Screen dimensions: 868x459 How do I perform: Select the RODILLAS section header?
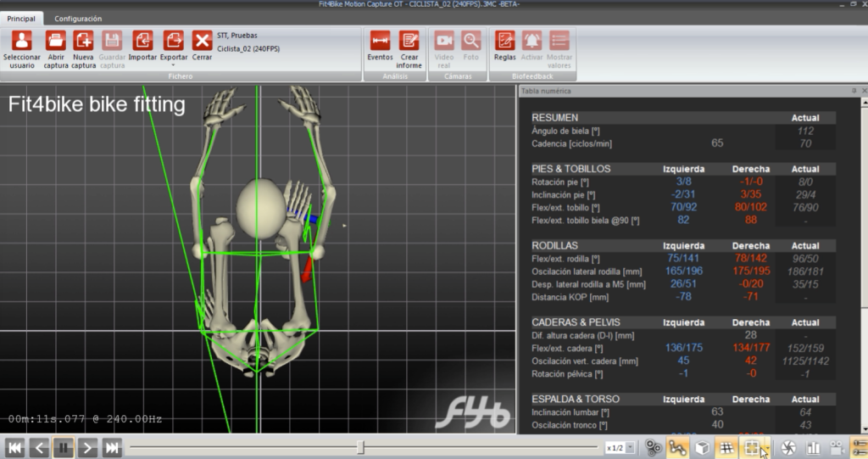click(554, 245)
